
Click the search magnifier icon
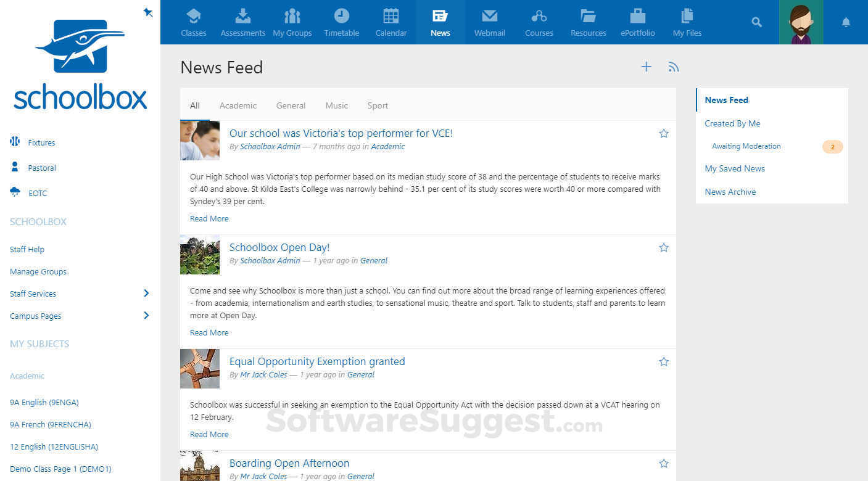[x=756, y=21]
